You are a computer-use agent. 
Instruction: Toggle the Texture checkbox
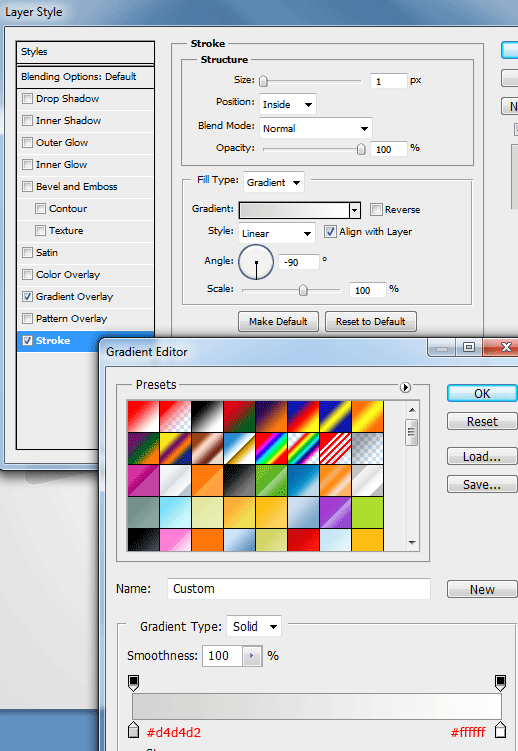[41, 231]
